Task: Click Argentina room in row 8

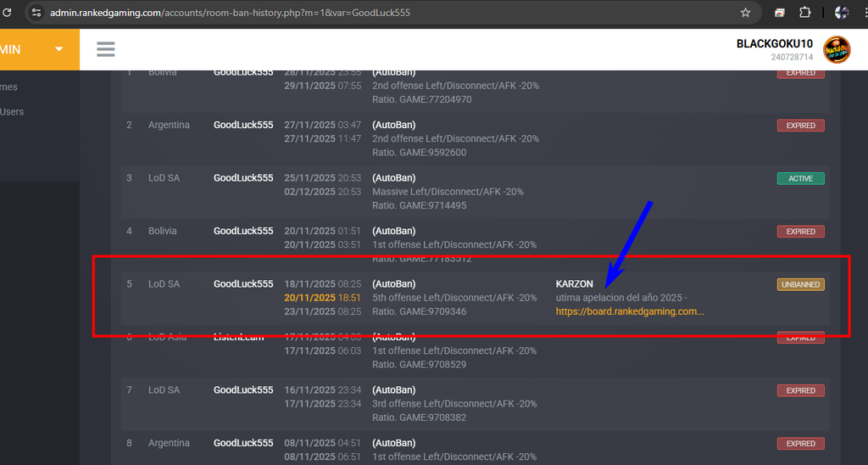Action: 169,443
